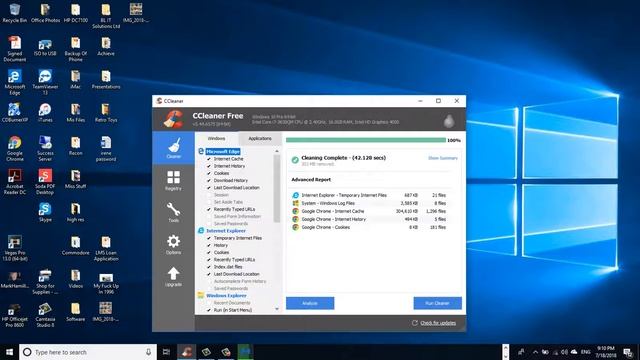
Task: Uncheck Temporary Internet Files under Internet Explorer
Action: 209,238
